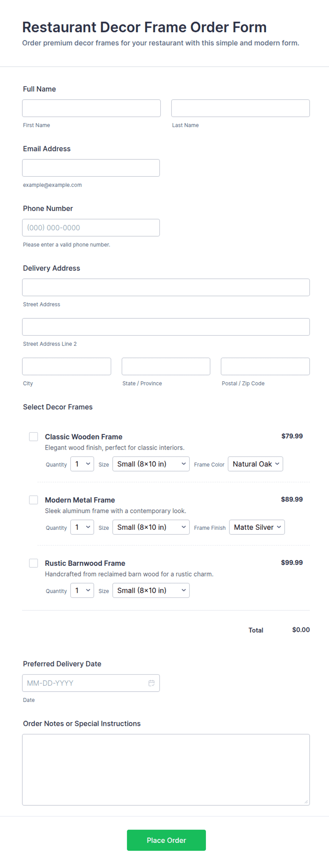
Task: Click the State / Province field
Action: (x=166, y=366)
